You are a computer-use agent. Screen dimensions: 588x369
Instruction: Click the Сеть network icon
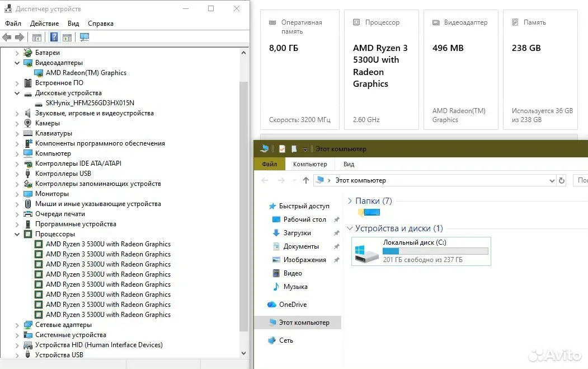click(x=272, y=340)
